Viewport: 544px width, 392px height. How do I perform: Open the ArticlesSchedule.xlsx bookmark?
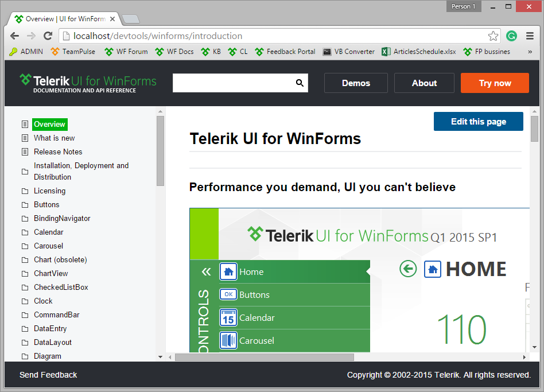tap(419, 52)
